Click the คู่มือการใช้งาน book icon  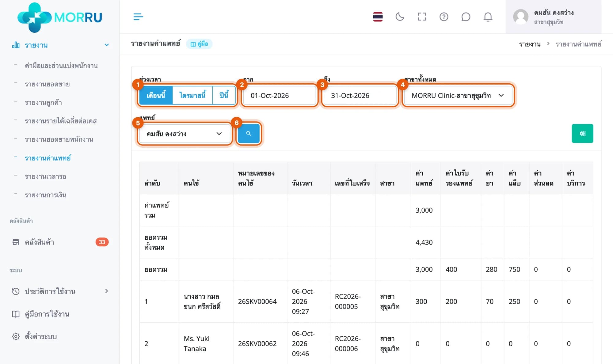click(16, 314)
